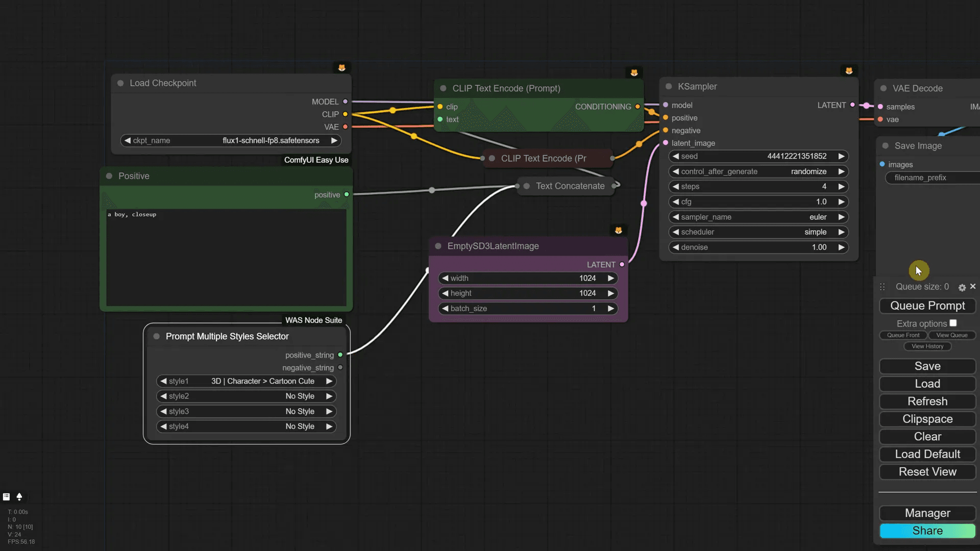980x551 pixels.
Task: Close the queue panel with X
Action: tap(973, 286)
